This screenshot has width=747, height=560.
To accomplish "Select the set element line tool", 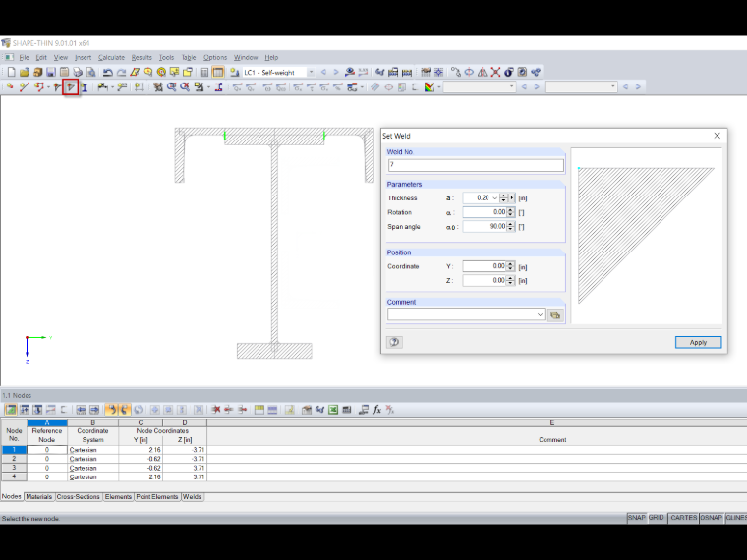I will click(x=25, y=86).
